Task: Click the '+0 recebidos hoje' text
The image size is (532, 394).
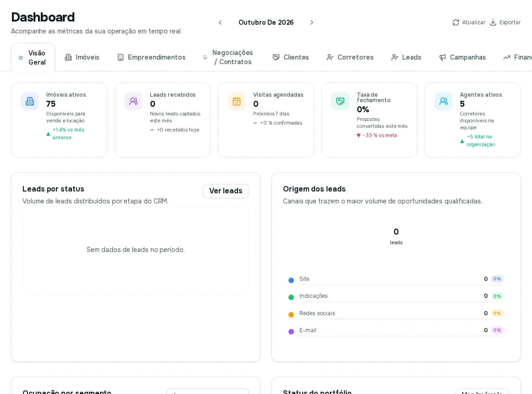Action: (x=178, y=130)
